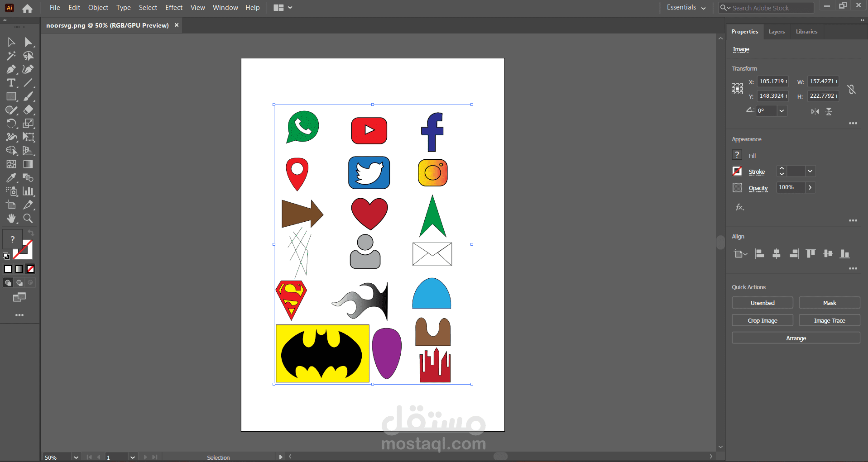The height and width of the screenshot is (462, 868).
Task: Expand opacity slider arrow
Action: pyautogui.click(x=810, y=187)
